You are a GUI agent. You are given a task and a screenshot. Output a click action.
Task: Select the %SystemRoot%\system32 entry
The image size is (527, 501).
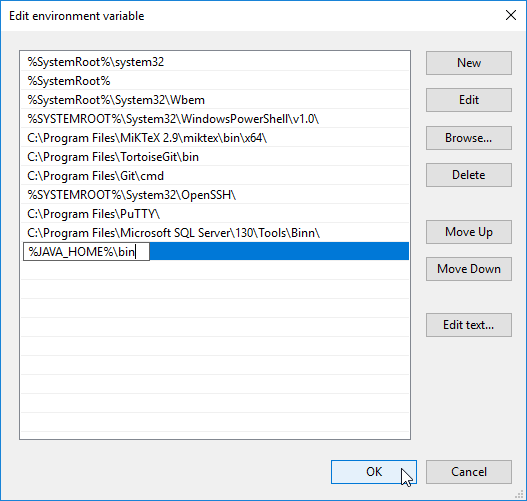[215, 62]
